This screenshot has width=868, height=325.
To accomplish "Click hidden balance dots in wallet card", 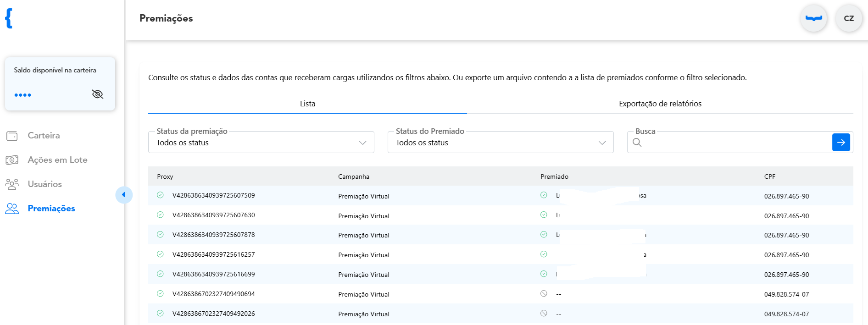I will (x=22, y=95).
